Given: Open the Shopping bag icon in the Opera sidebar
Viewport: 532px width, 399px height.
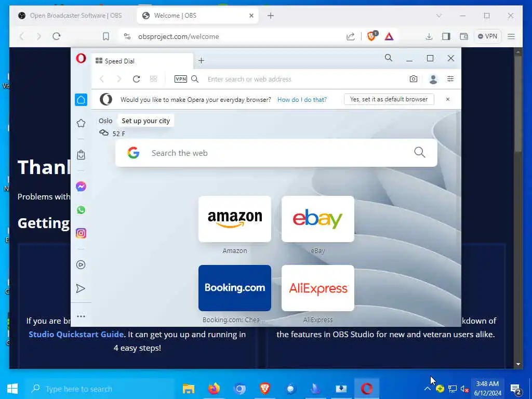Looking at the screenshot, I should pyautogui.click(x=81, y=155).
